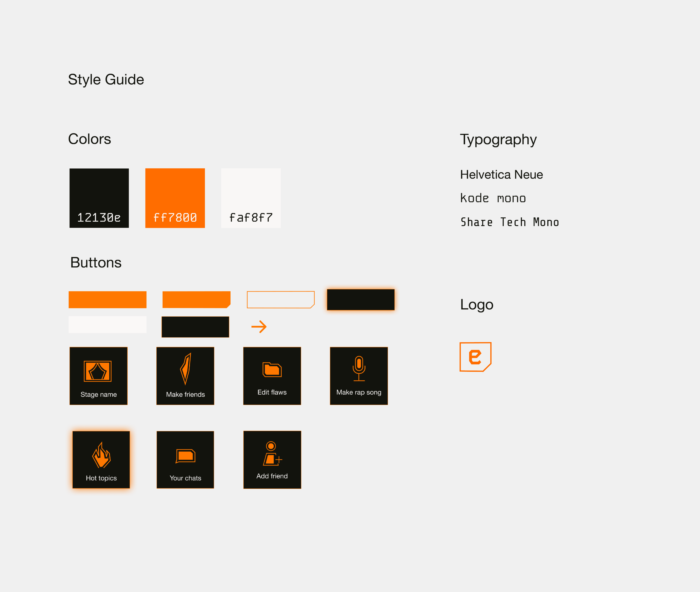700x592 pixels.
Task: Click the Add friend person icon tile
Action: point(272,460)
